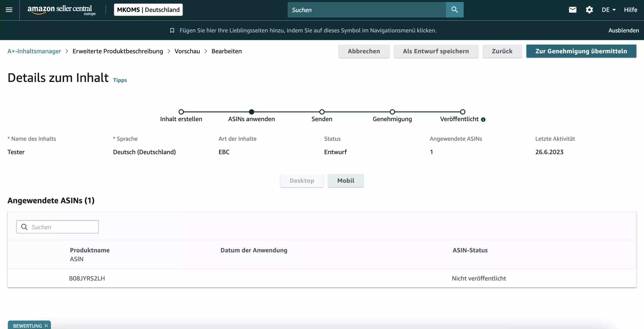The image size is (644, 329).
Task: Select the ASINs anwenden step marker
Action: pyautogui.click(x=252, y=112)
